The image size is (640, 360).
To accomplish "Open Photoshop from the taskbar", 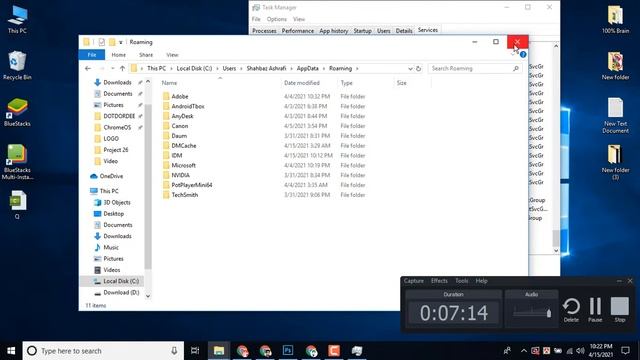I will click(x=288, y=351).
